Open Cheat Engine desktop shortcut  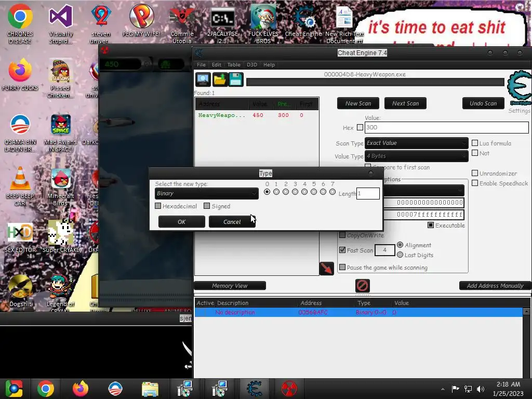(x=303, y=20)
